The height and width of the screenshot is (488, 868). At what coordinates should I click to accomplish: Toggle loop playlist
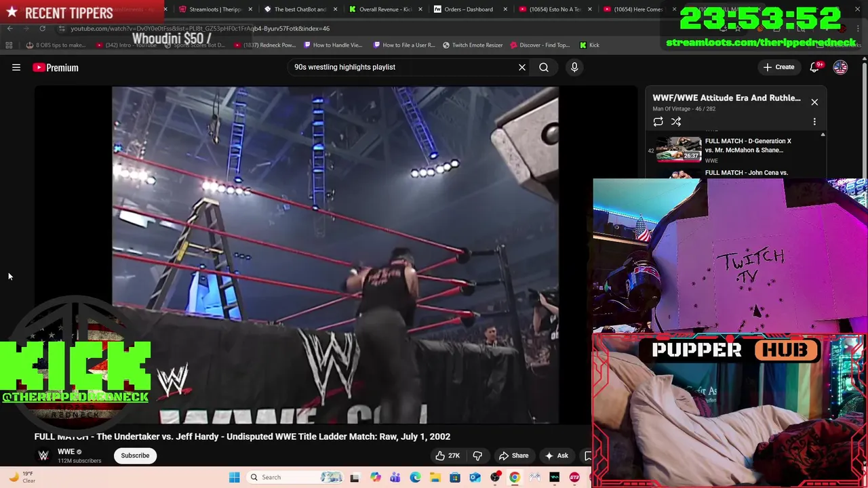[x=658, y=121]
